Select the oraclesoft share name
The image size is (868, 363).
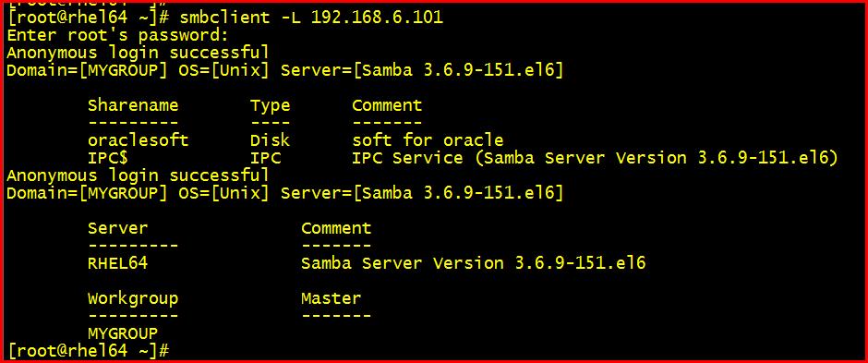[138, 140]
